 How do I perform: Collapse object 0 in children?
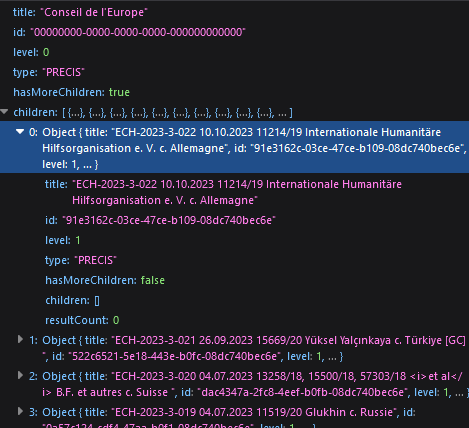tap(20, 132)
